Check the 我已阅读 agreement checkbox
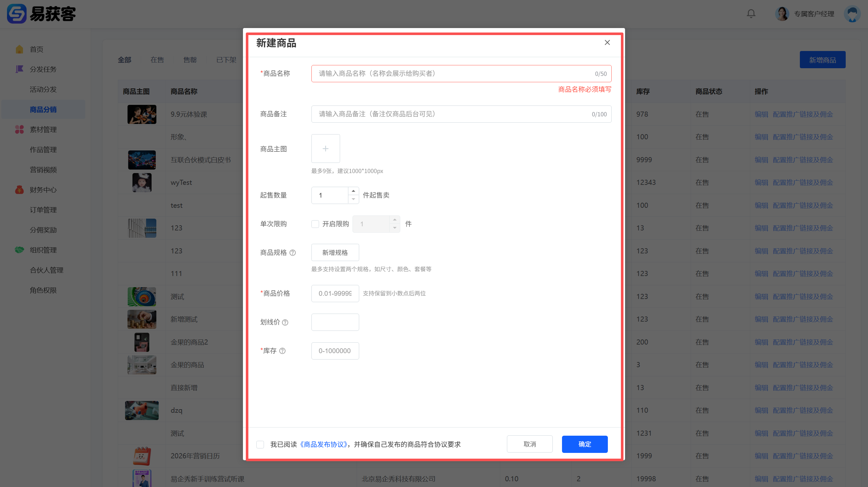The width and height of the screenshot is (868, 487). (x=260, y=445)
